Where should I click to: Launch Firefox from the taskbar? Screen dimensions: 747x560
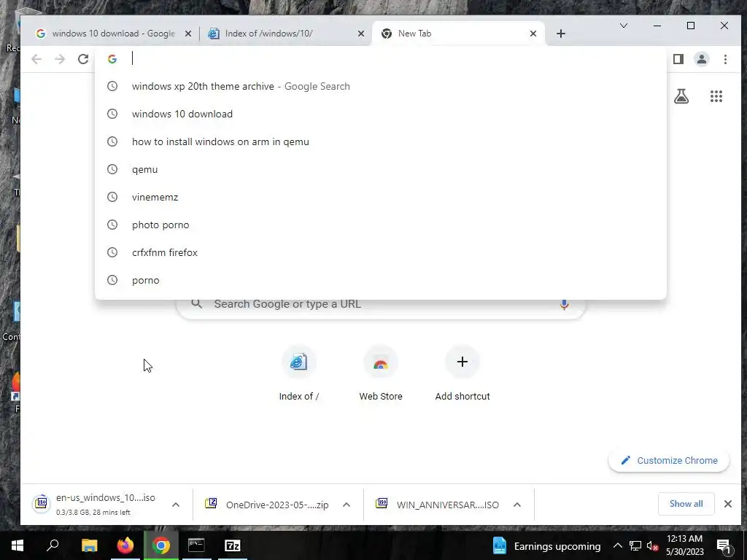(125, 545)
